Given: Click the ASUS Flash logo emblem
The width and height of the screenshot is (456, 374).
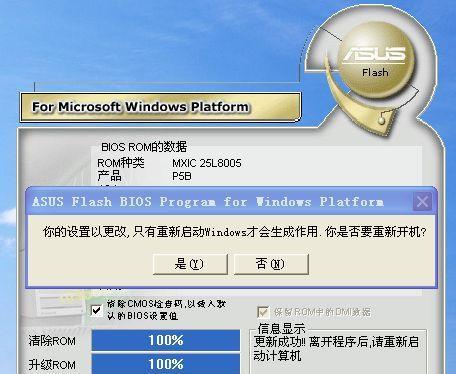Looking at the screenshot, I should tap(376, 60).
